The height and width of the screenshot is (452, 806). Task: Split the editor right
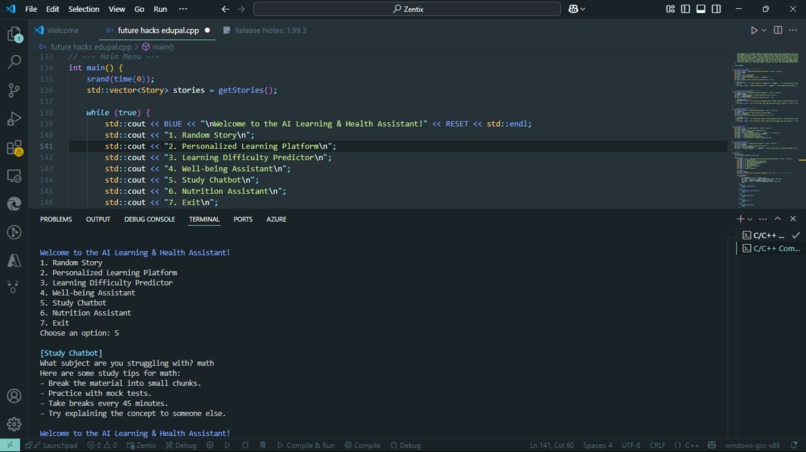coord(778,30)
